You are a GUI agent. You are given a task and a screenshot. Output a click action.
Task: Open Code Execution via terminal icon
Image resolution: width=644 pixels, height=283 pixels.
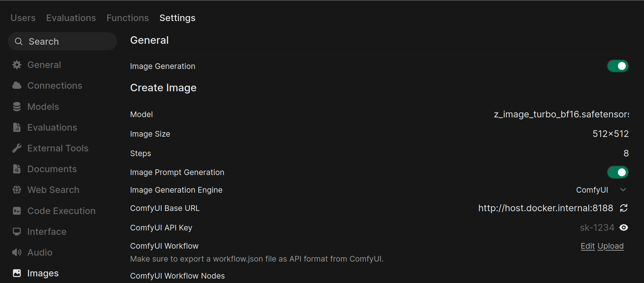point(17,211)
